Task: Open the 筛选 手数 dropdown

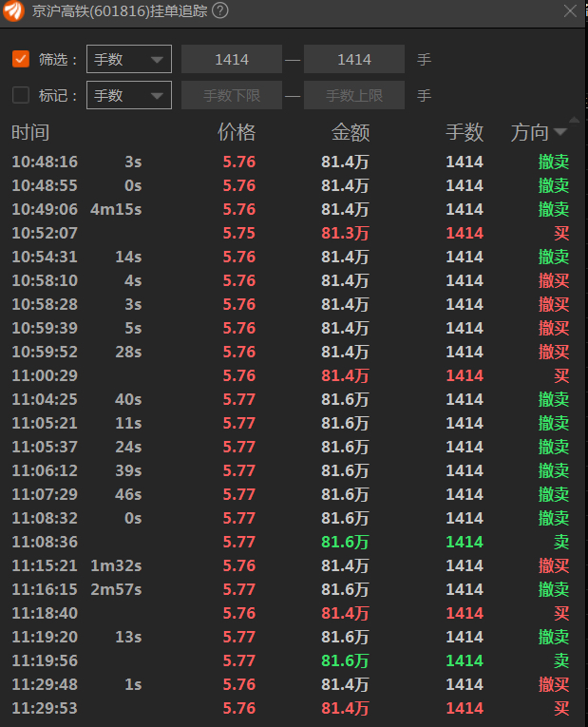Action: point(129,59)
